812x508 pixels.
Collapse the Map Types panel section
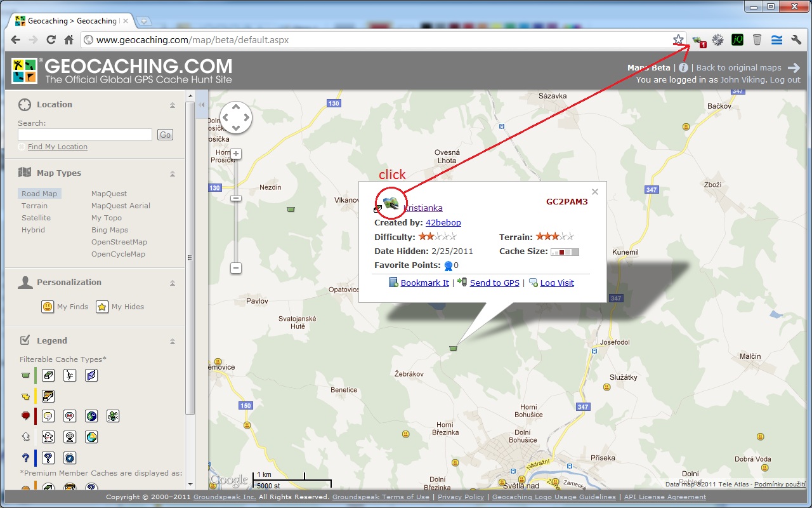[172, 174]
